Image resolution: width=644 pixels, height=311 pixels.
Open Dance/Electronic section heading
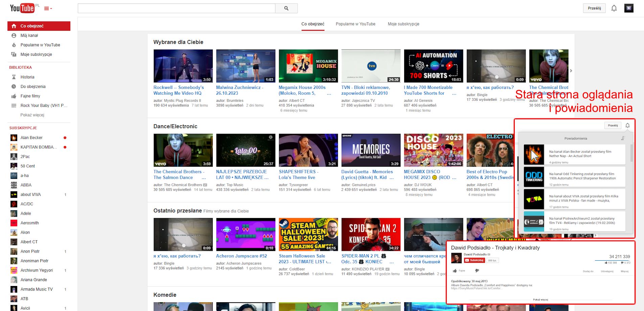tap(175, 126)
